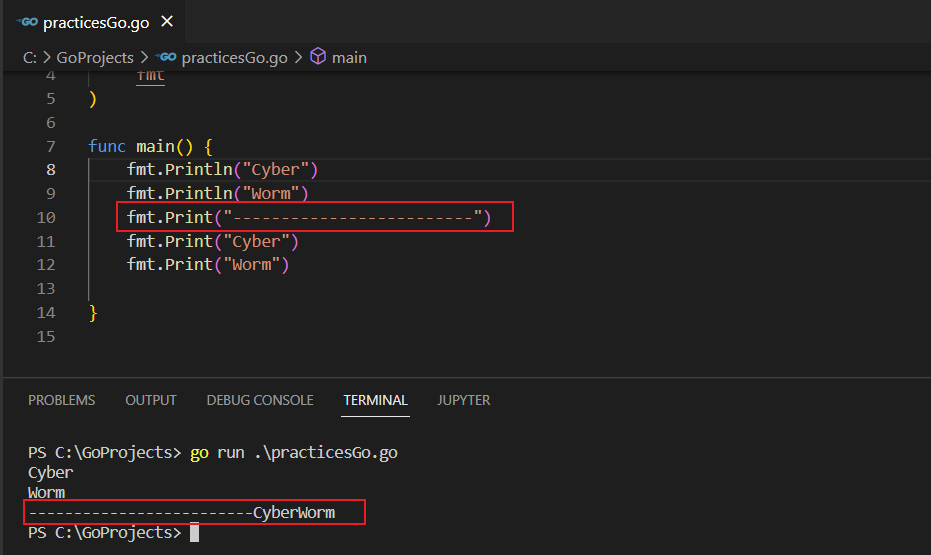931x555 pixels.
Task: Click the Go file icon in the editor tab
Action: (x=27, y=22)
